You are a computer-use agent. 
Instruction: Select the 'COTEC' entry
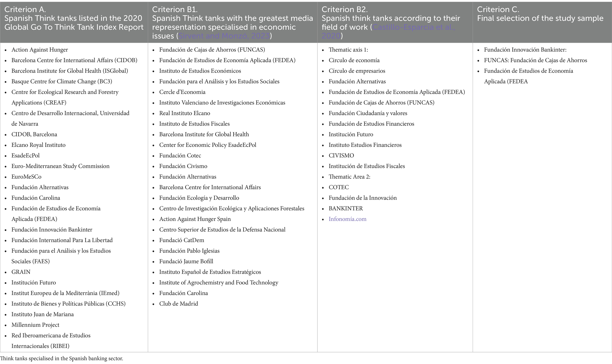point(339,187)
